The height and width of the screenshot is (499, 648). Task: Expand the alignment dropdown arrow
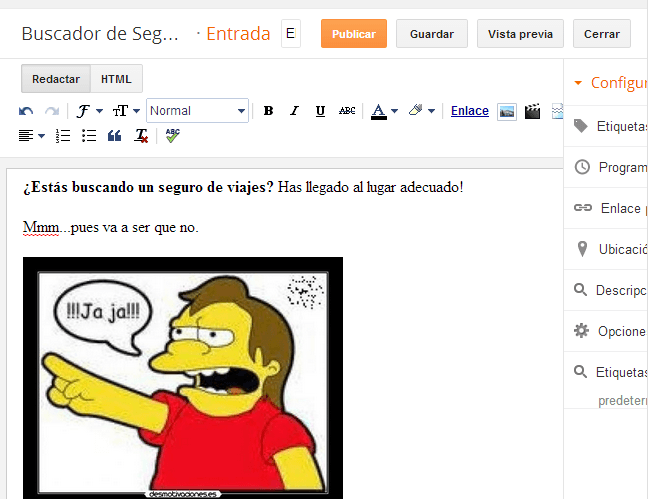(41, 136)
